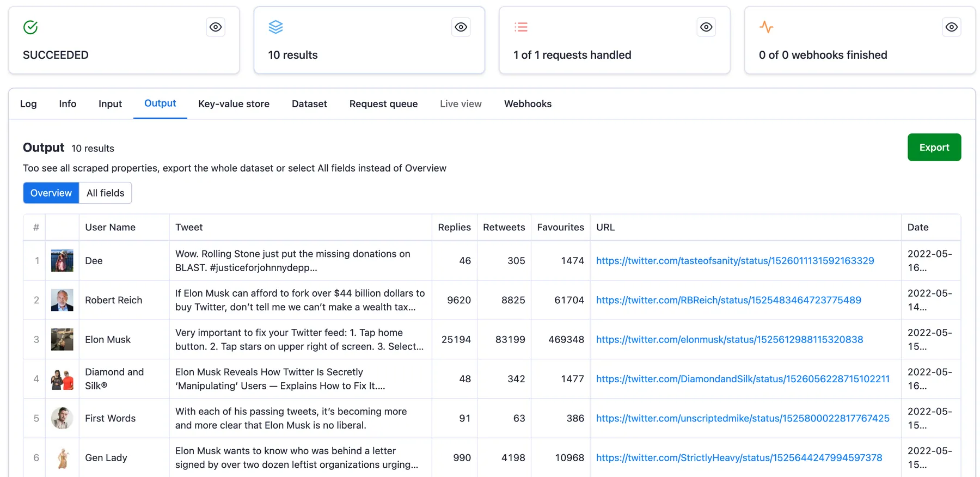The image size is (980, 477).
Task: Toggle eye icon on webhooks finished card
Action: [952, 27]
